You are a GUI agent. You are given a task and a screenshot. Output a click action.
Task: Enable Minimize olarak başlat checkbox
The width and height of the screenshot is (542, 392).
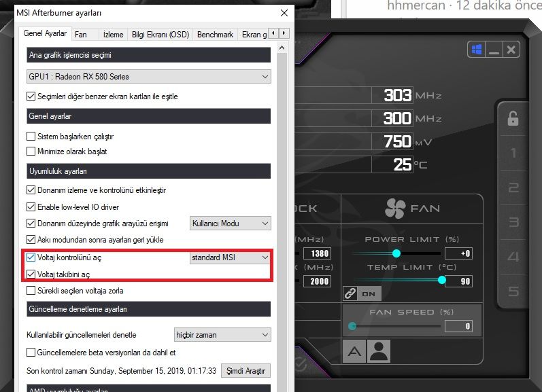(31, 152)
